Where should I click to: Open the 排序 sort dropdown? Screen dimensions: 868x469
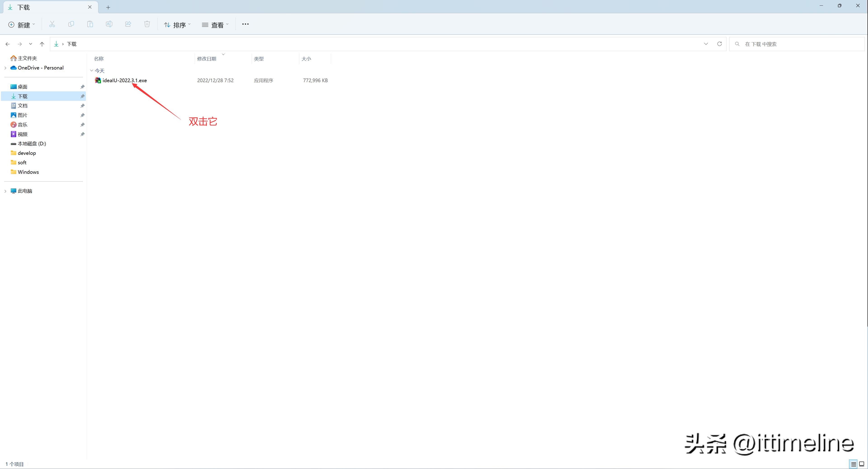(177, 25)
